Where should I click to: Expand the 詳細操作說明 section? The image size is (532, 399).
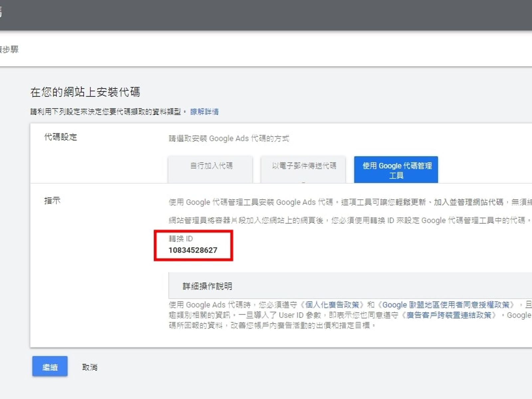coord(350,286)
